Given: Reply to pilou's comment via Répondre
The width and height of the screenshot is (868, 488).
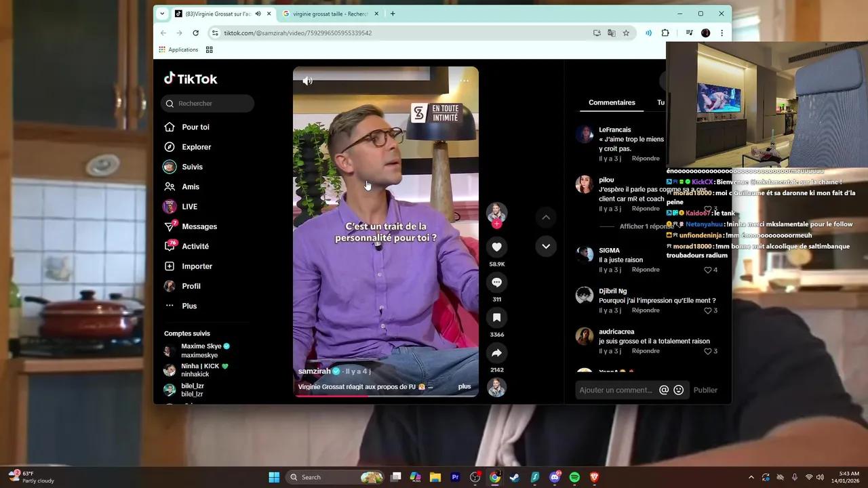Looking at the screenshot, I should [646, 209].
